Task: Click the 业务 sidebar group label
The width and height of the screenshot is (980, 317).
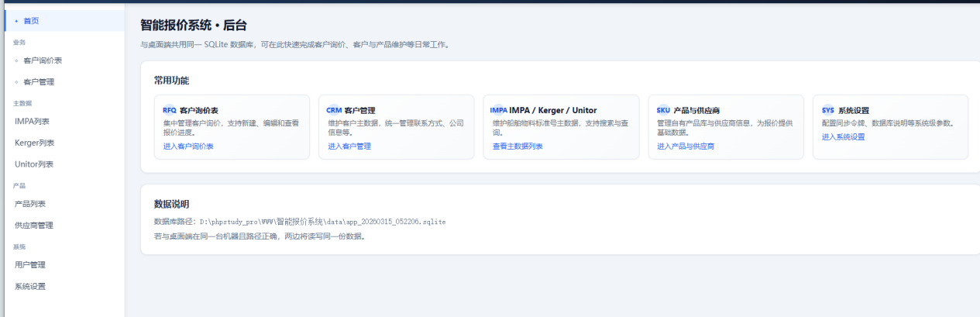Action: click(x=19, y=43)
